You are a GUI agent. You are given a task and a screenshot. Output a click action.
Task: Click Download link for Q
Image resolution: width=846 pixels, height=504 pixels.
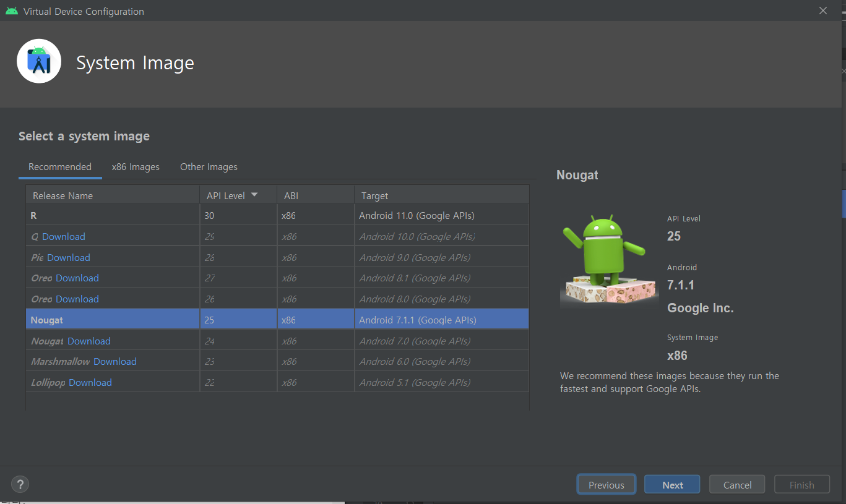[64, 236]
